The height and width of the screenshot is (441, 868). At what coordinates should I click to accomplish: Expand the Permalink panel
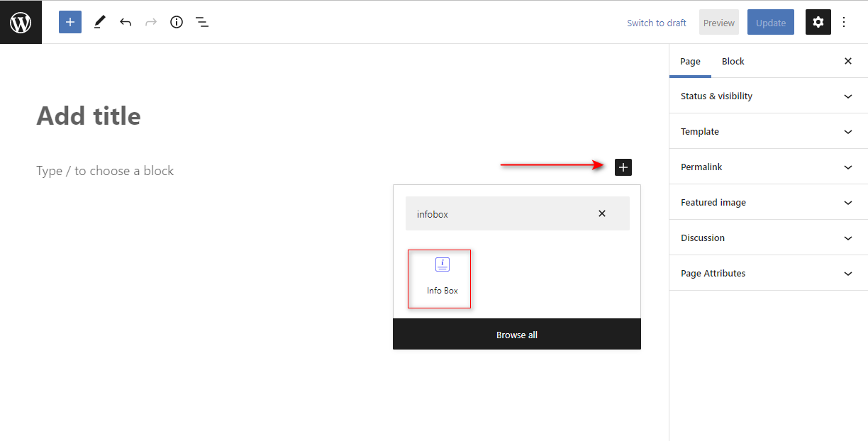point(769,167)
